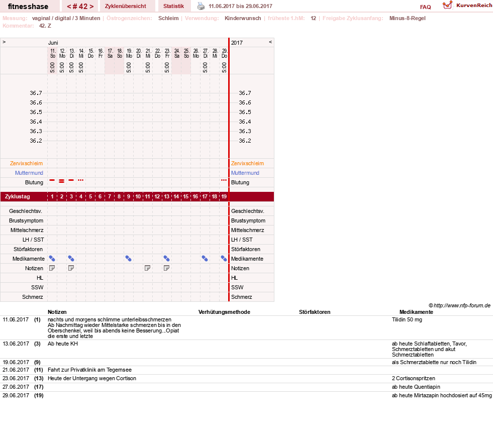The image size is (493, 448).
Task: Click spotting dots on 14. June
Action: (x=81, y=180)
